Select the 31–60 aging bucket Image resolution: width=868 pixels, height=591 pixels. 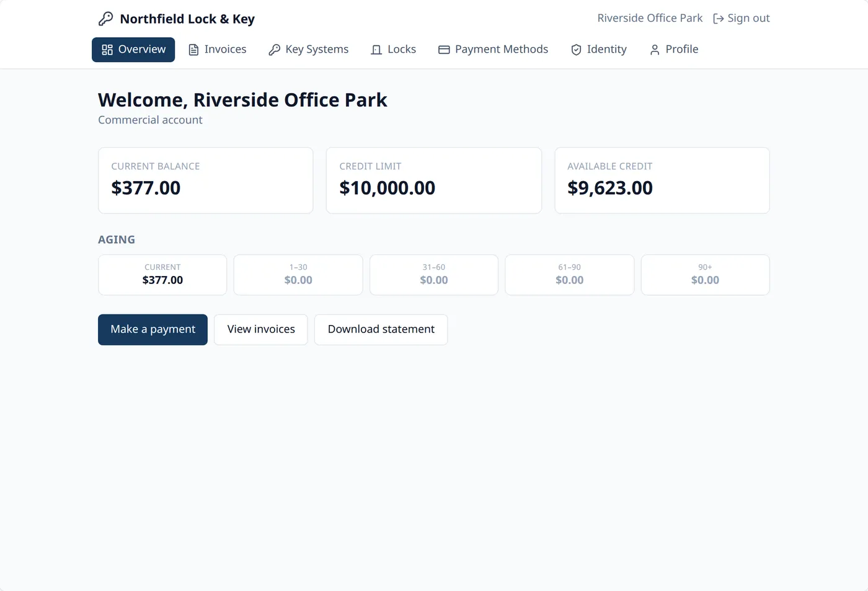click(x=434, y=275)
